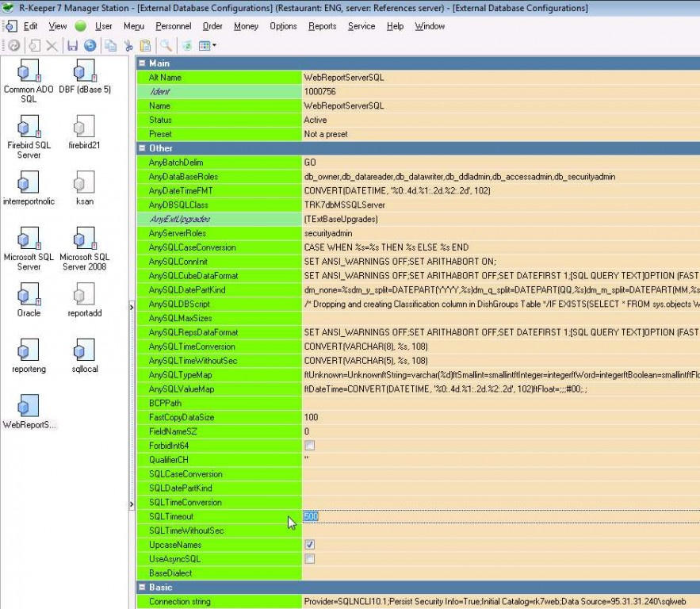Select the DBF (dBase 5) configuration

(x=84, y=77)
